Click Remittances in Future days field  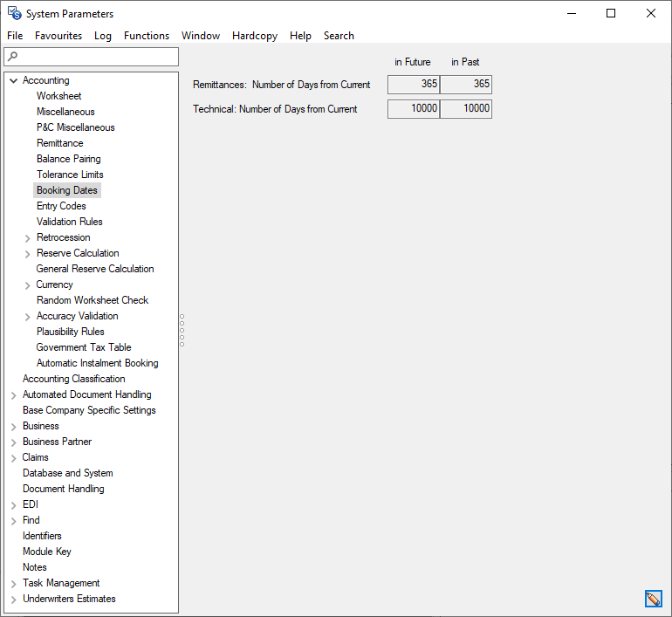pos(414,85)
